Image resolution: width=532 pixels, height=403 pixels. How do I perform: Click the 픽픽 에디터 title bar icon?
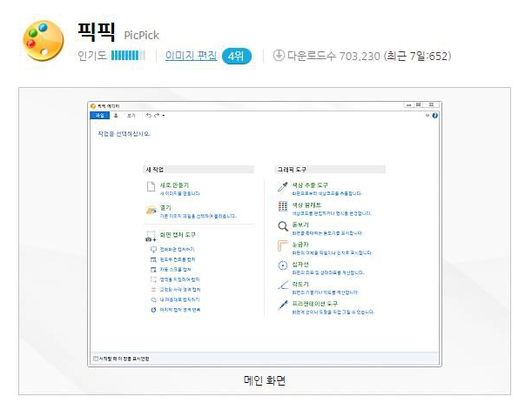(x=93, y=106)
